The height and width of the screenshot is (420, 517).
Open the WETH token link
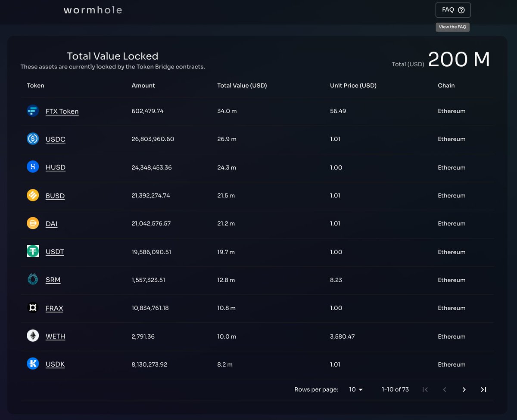pyautogui.click(x=56, y=336)
